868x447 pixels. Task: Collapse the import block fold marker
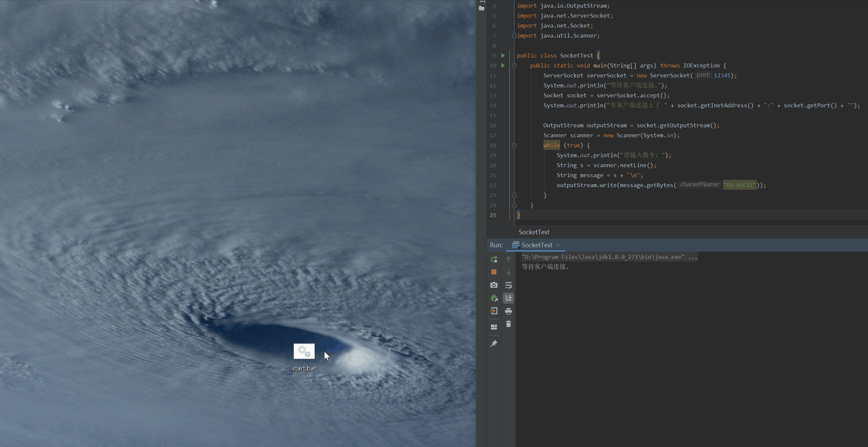tap(514, 36)
